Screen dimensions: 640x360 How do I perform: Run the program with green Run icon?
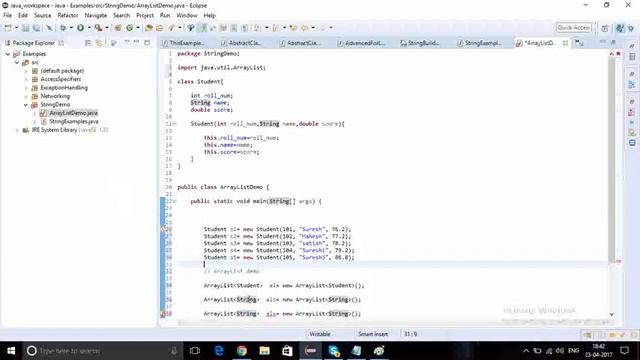pyautogui.click(x=80, y=28)
